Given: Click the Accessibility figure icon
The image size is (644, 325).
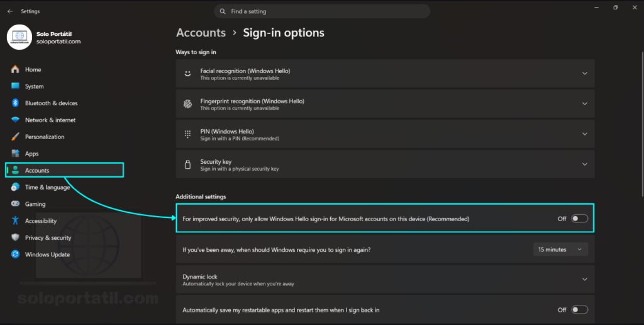Looking at the screenshot, I should pos(15,220).
